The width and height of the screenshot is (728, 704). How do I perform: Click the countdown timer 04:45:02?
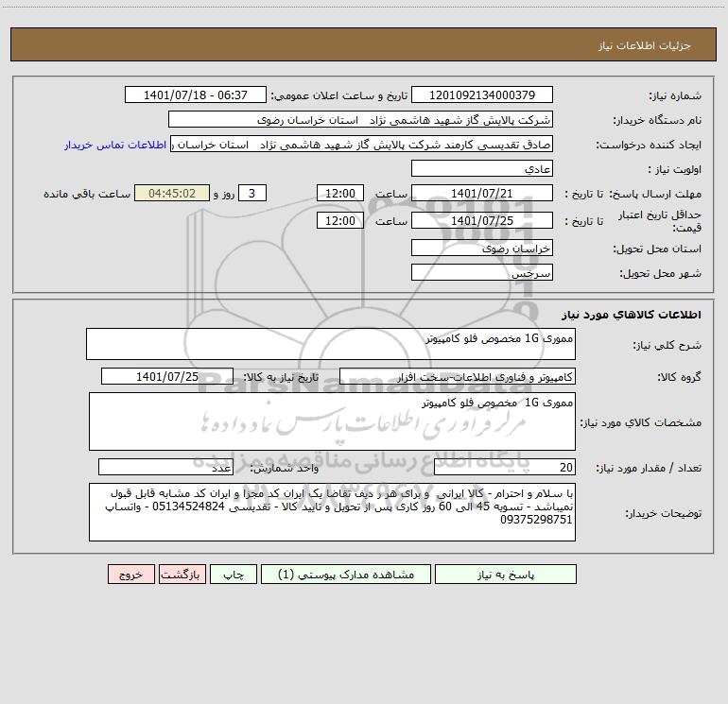172,193
